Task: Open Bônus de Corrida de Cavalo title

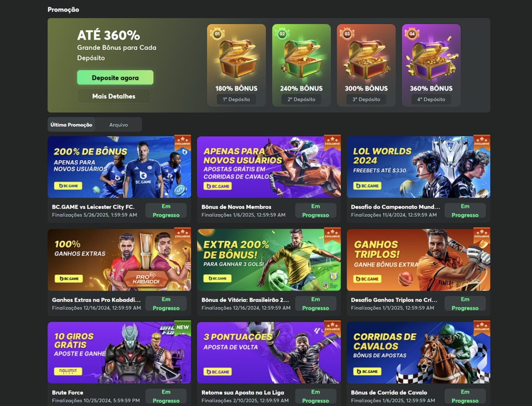Action: (389, 392)
